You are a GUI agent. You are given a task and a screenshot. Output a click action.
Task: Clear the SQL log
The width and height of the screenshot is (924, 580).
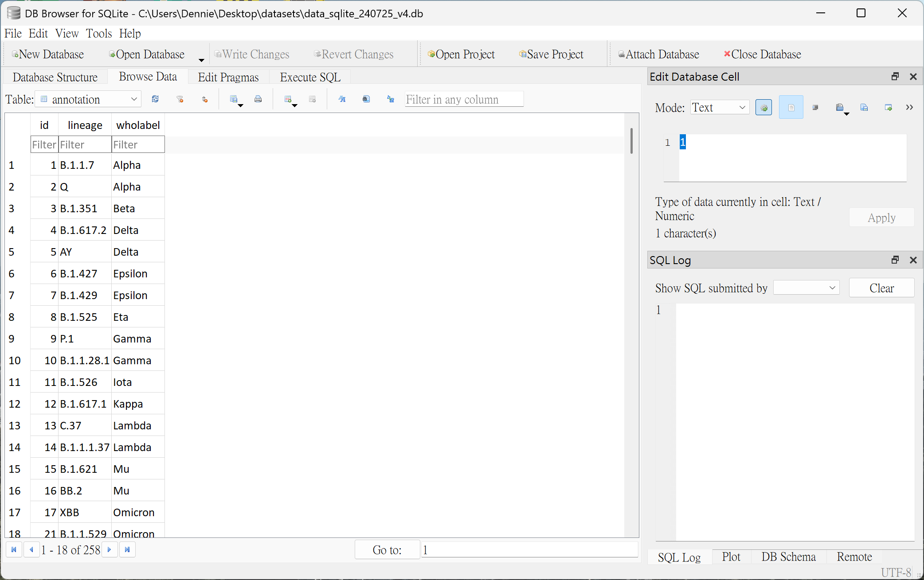pyautogui.click(x=881, y=288)
